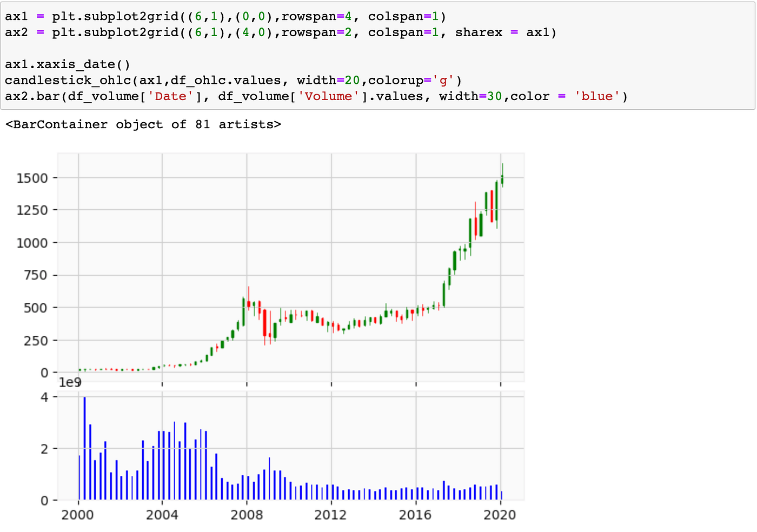757x532 pixels.
Task: Select the 2012 x-axis tick label
Action: tap(331, 516)
